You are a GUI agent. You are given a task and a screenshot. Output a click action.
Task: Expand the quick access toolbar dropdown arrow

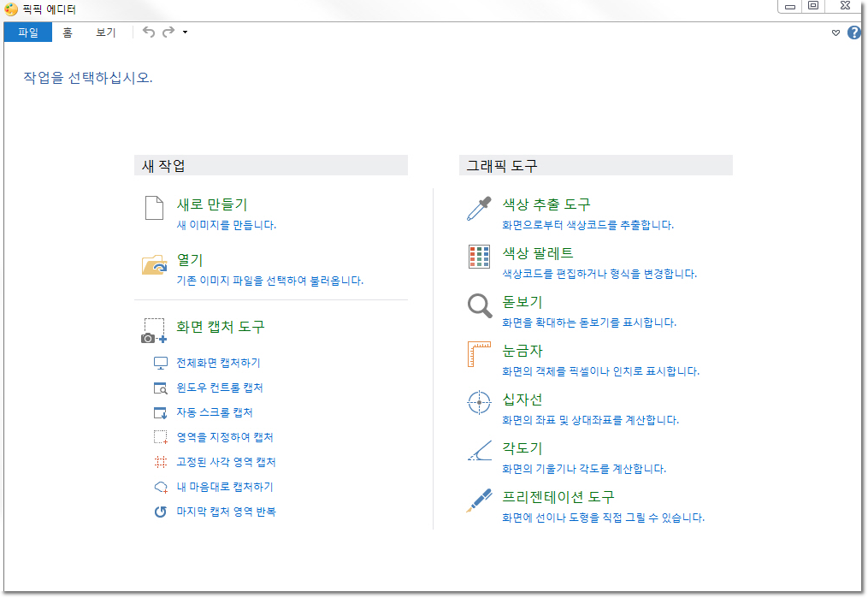(185, 33)
